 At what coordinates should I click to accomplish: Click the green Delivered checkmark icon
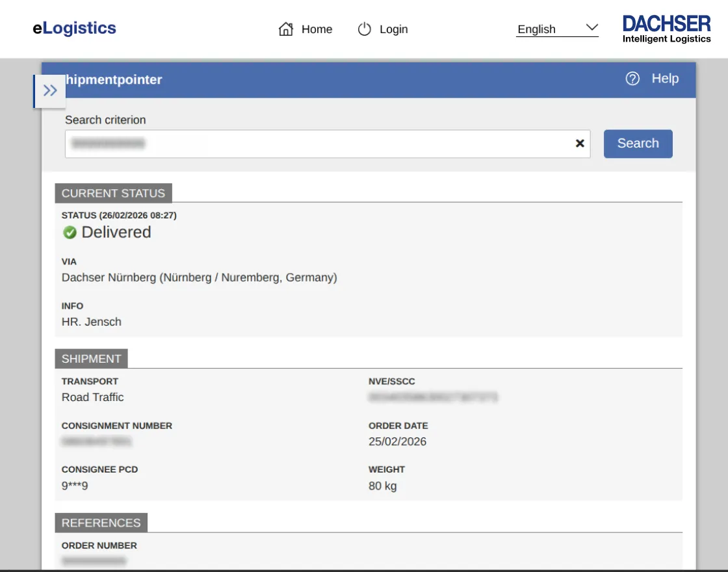(70, 232)
